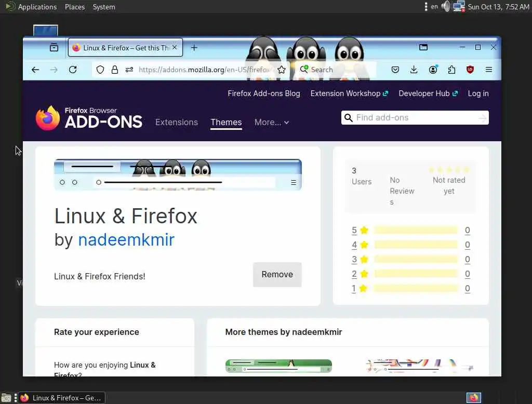
Task: Open the Firefox View icon
Action: tap(54, 47)
